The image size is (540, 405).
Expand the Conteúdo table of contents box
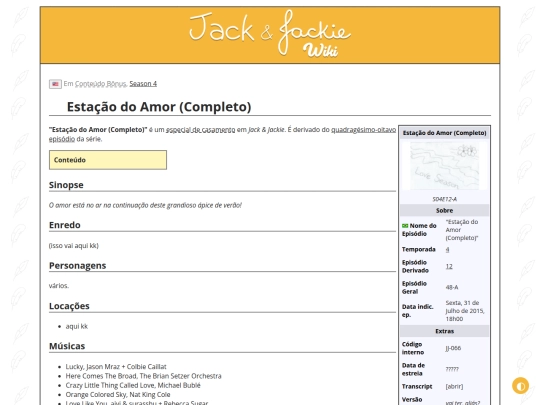pos(108,160)
